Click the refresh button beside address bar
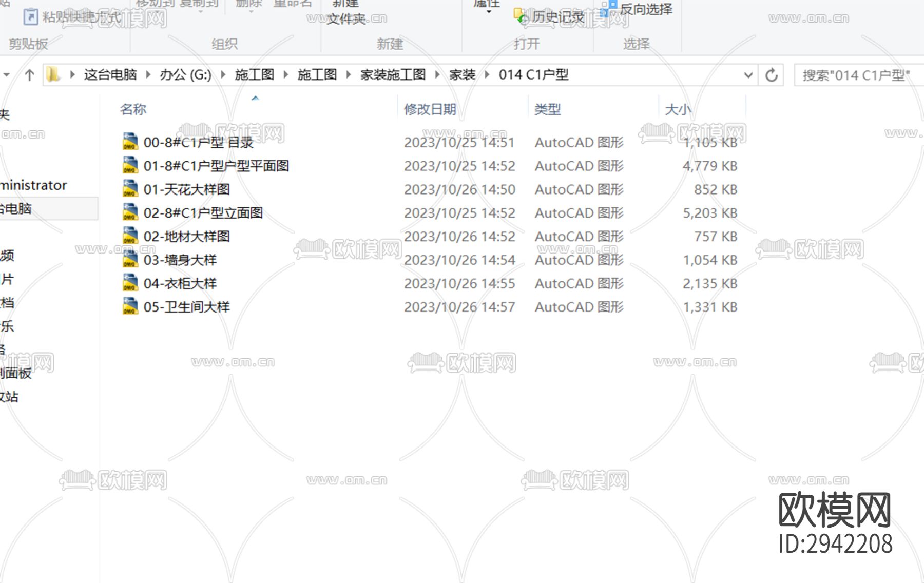The width and height of the screenshot is (924, 583). point(772,74)
